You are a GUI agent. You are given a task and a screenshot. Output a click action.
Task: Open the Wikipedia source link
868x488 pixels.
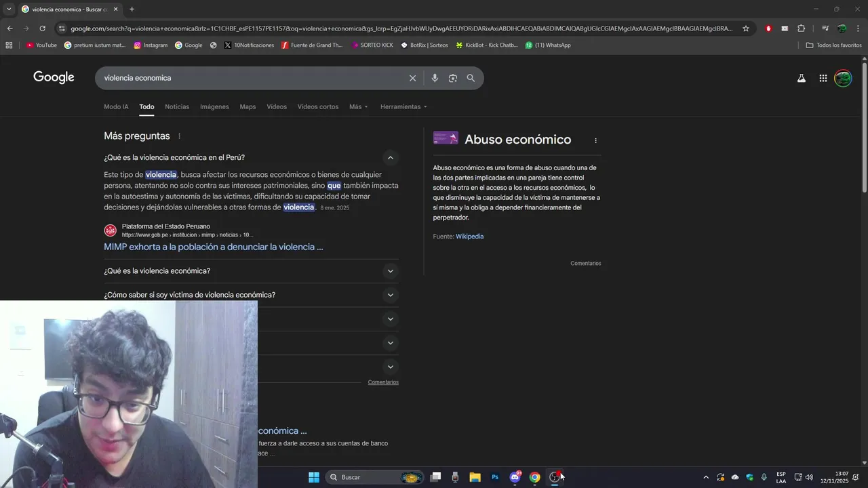469,237
